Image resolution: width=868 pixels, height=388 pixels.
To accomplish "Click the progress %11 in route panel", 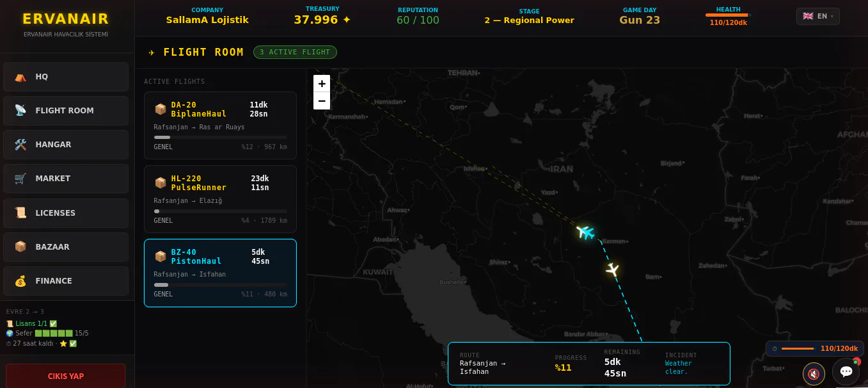I will [x=564, y=368].
